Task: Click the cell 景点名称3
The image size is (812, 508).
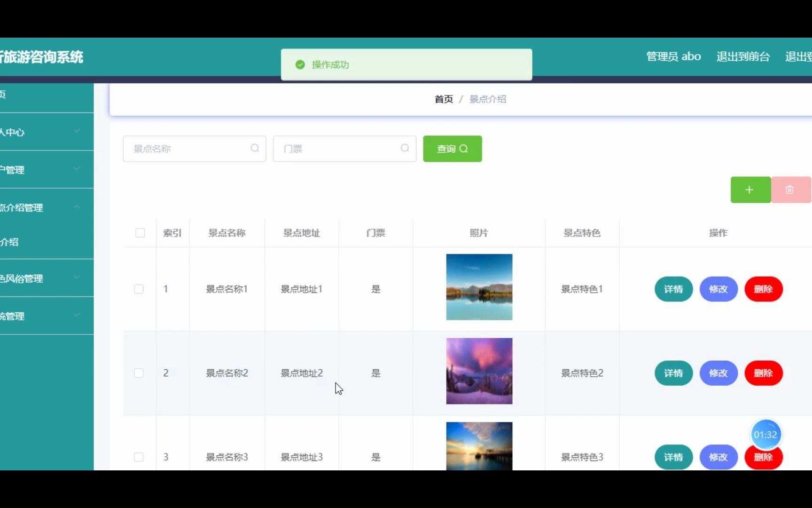Action: pyautogui.click(x=227, y=457)
